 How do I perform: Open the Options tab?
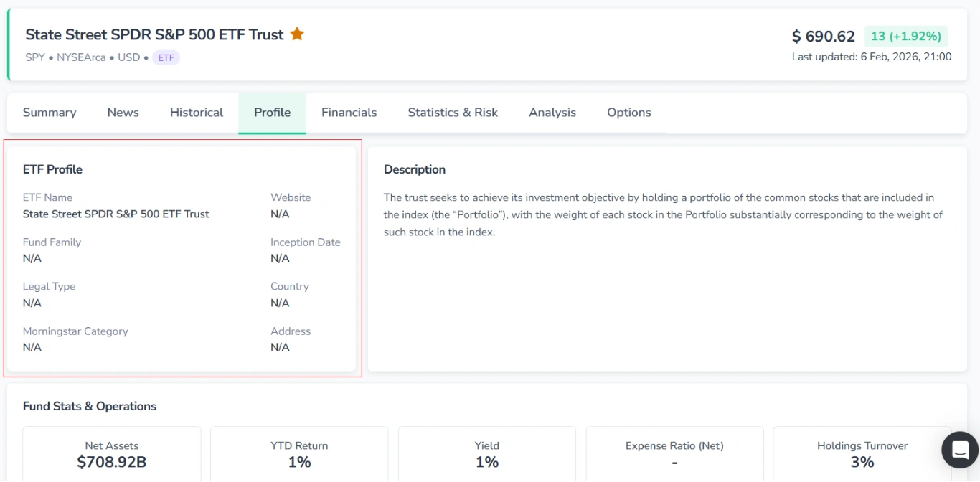[x=628, y=113]
